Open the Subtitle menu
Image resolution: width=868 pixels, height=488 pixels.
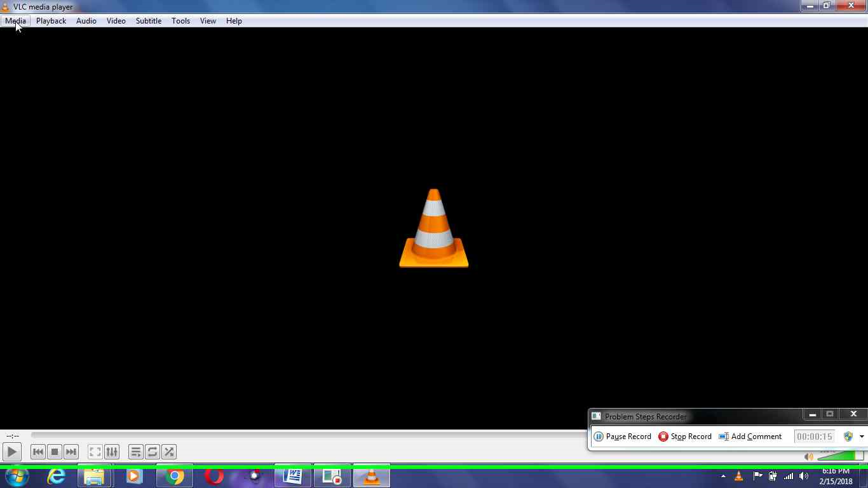coord(148,21)
